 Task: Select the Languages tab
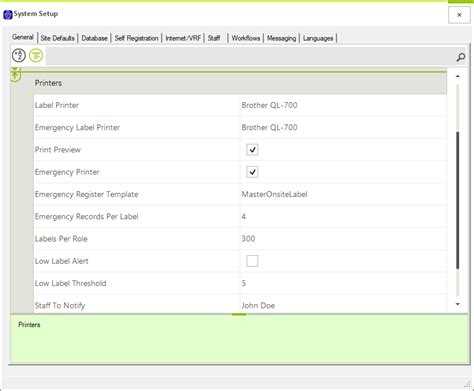(318, 38)
